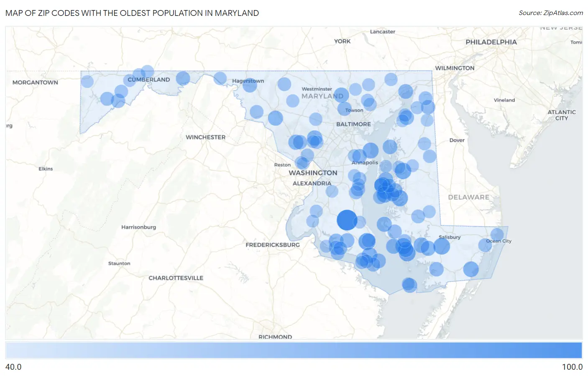Click the CUMBERLAND map label

coord(149,79)
